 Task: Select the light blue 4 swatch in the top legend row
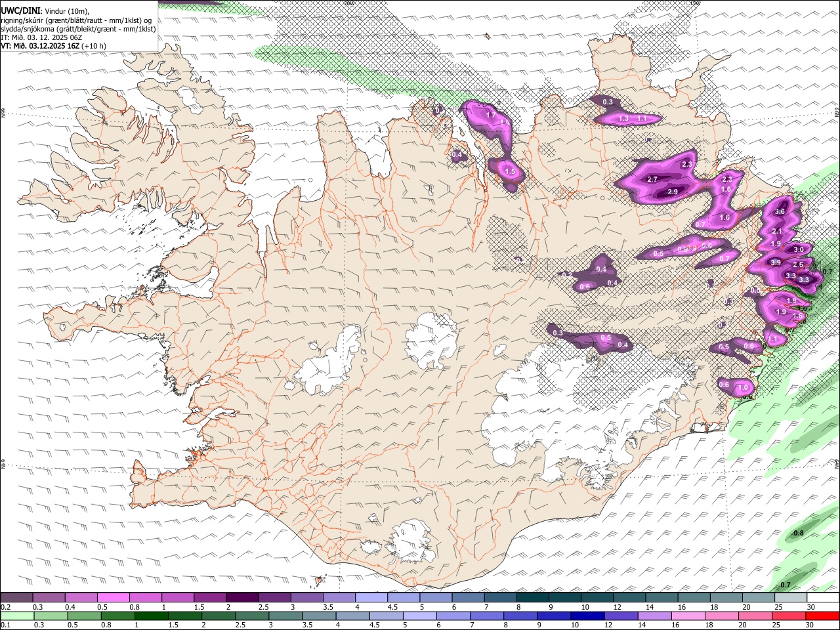pyautogui.click(x=371, y=598)
